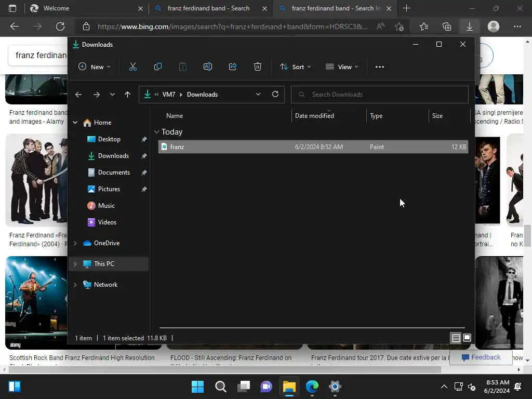This screenshot has height=399, width=532.
Task: Open the Alamy concert guitarist thumbnail
Action: (36, 303)
